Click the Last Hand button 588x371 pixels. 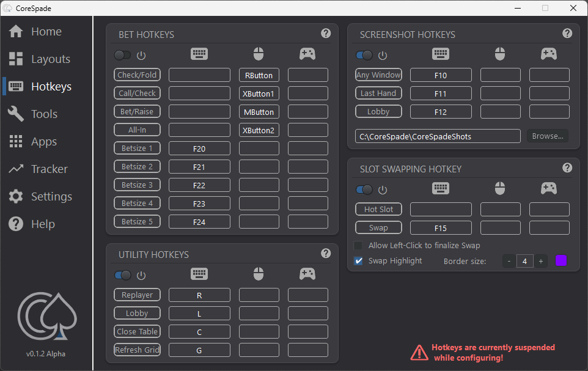(x=379, y=93)
